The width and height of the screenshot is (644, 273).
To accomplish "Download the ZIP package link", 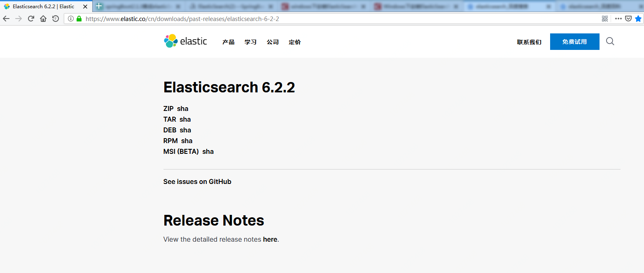I will 168,109.
